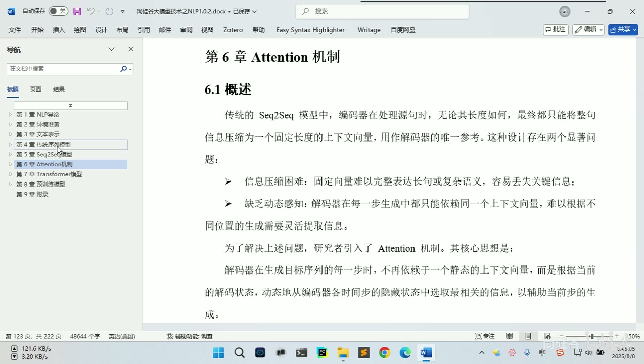Image resolution: width=644 pixels, height=364 pixels.
Task: Click the 共享 share button
Action: tap(623, 30)
